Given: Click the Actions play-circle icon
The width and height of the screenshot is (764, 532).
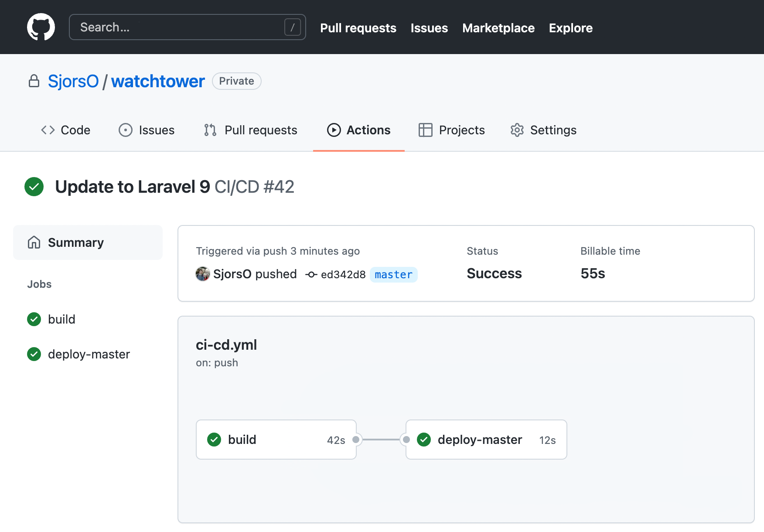Looking at the screenshot, I should tap(334, 130).
